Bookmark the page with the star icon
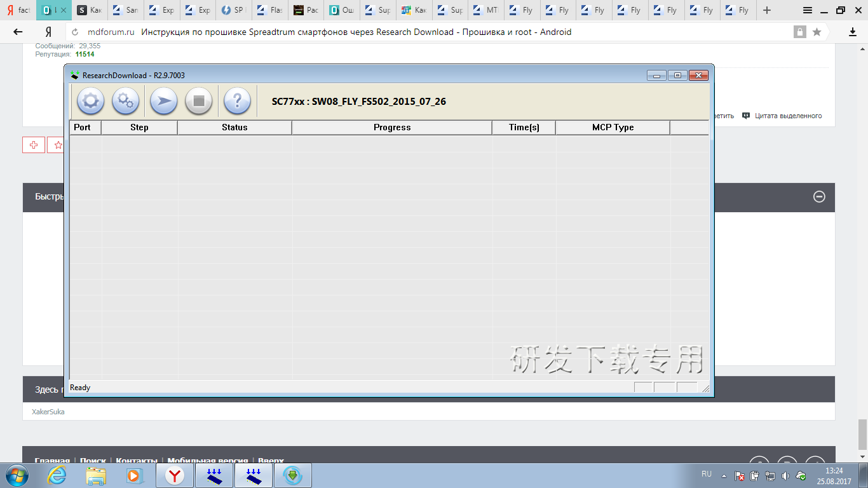Screen dimensions: 868x488 coord(817,32)
